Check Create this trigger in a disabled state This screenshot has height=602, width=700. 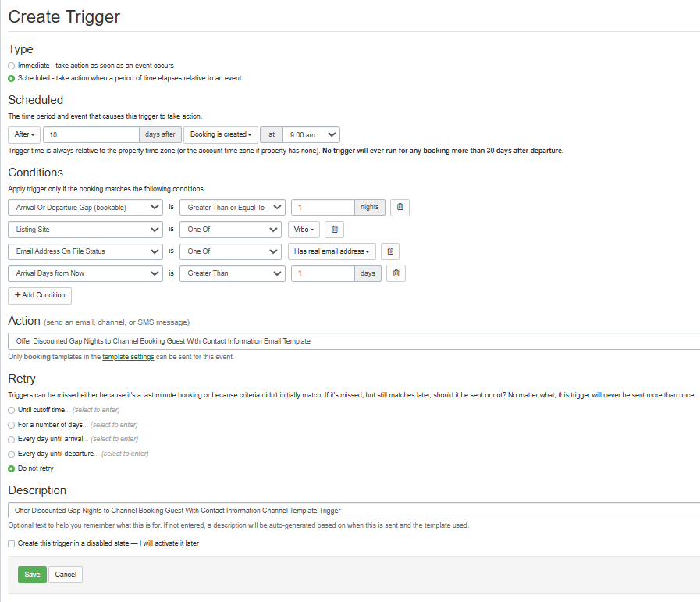[12, 544]
